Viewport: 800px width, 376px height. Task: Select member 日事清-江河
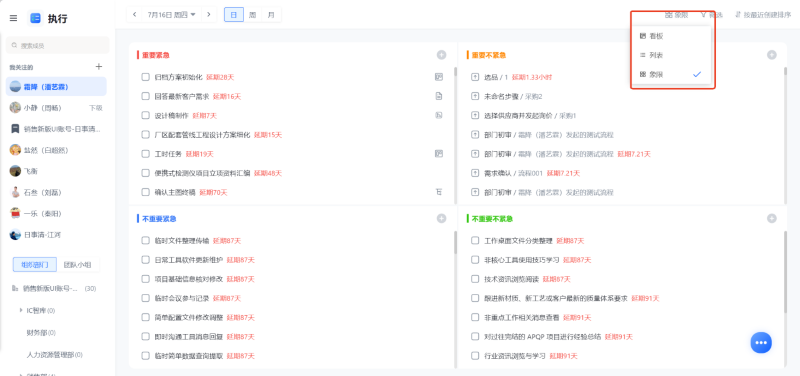point(56,235)
